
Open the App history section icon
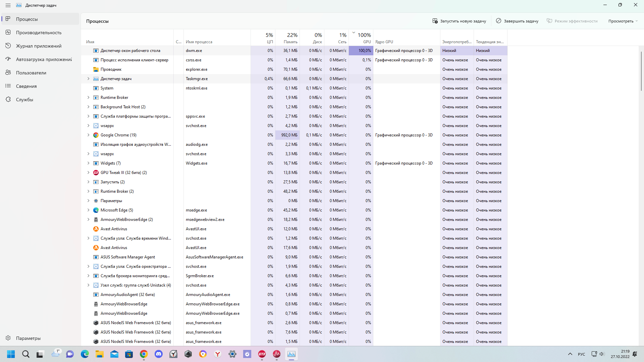click(x=8, y=46)
